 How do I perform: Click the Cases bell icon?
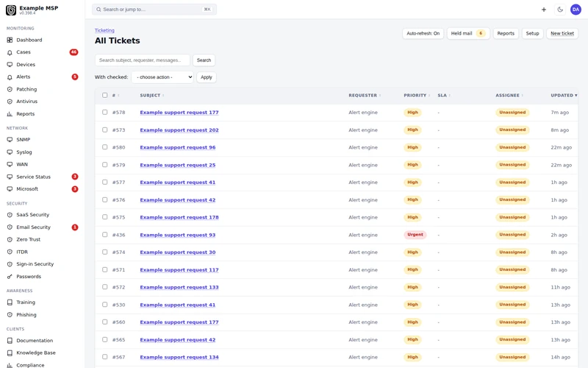click(x=10, y=52)
